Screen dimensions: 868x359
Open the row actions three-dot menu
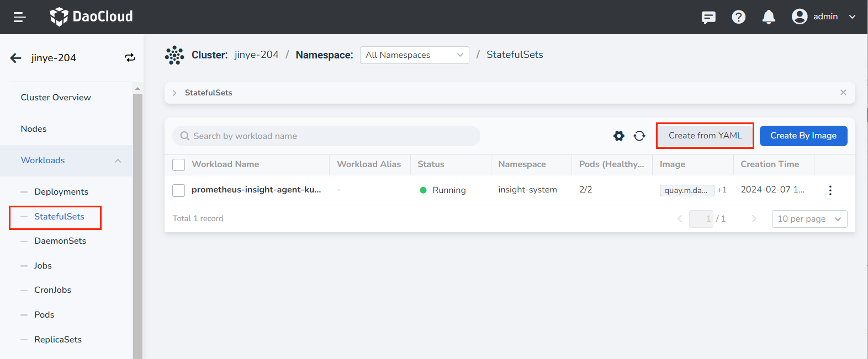[x=830, y=190]
